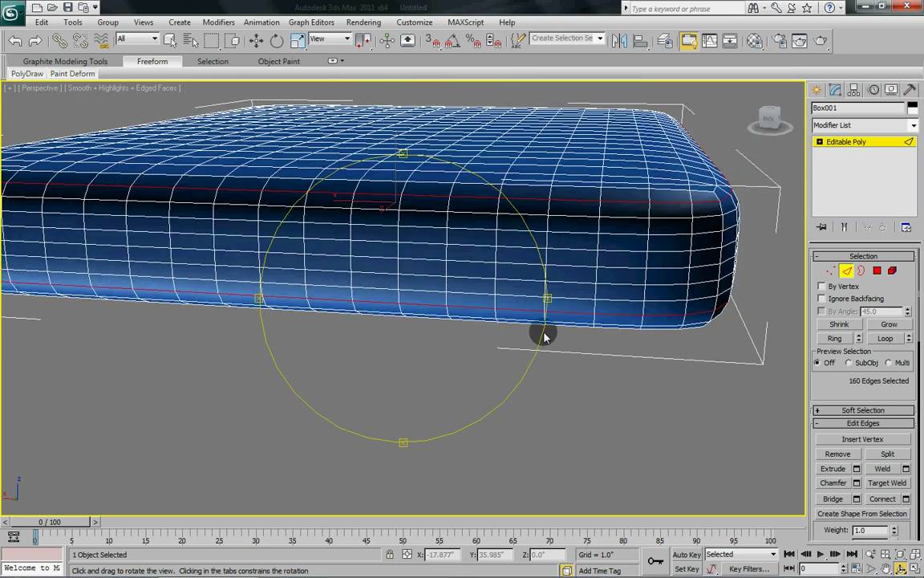
Task: Open the Hierarchy panel tab icon
Action: (854, 90)
